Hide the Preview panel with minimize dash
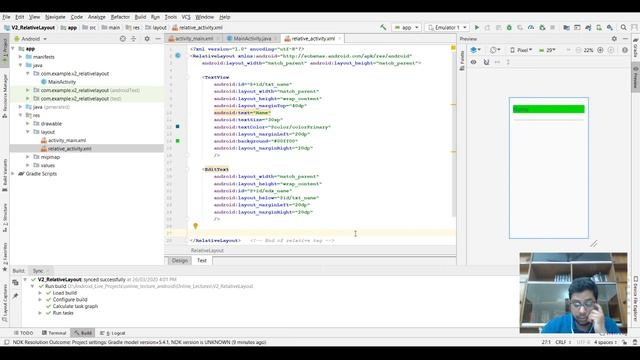The height and width of the screenshot is (360, 640). (x=625, y=39)
